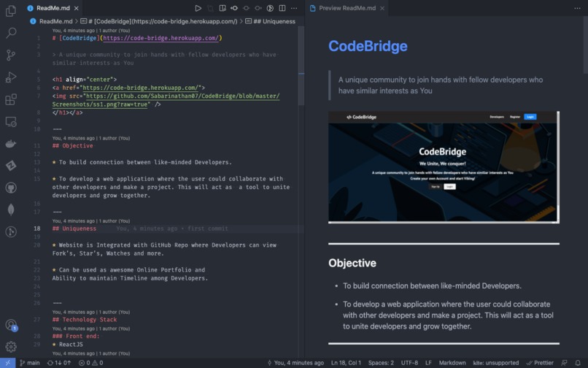This screenshot has width=588, height=368.
Task: Run the file with the play button
Action: coord(198,8)
